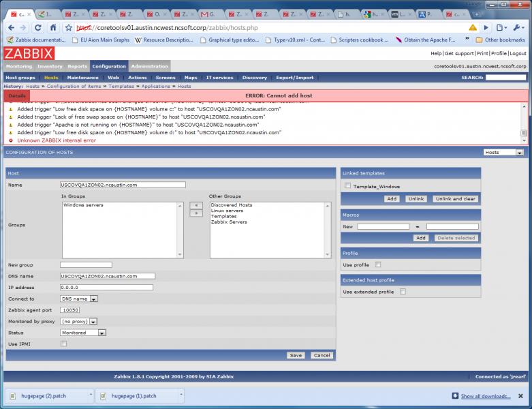The height and width of the screenshot is (409, 532).
Task: Click Unlink and clear button
Action: [455, 198]
